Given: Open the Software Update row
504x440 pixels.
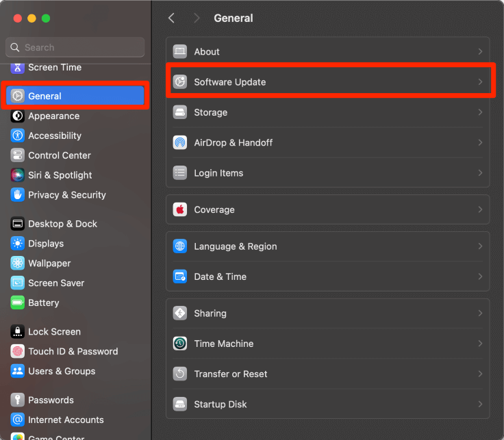Looking at the screenshot, I should point(329,82).
